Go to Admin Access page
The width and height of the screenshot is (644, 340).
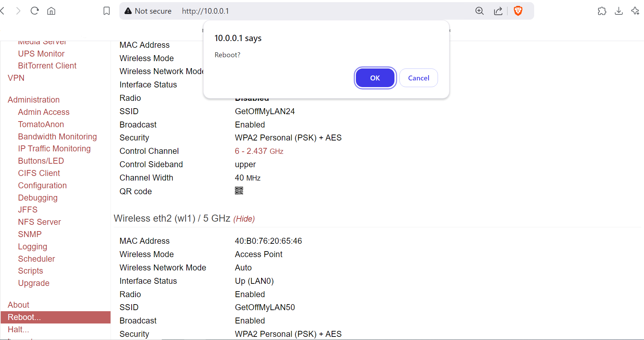[44, 112]
